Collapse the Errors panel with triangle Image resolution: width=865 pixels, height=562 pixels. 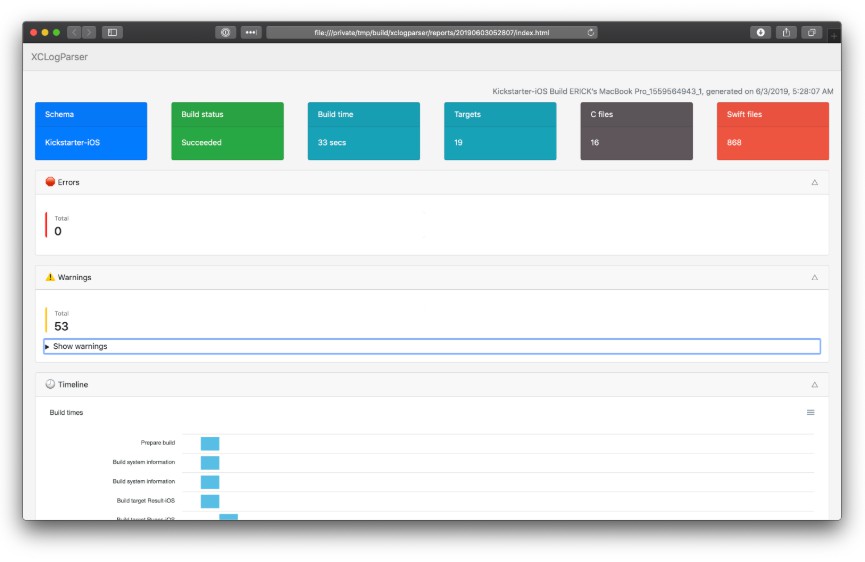point(814,182)
